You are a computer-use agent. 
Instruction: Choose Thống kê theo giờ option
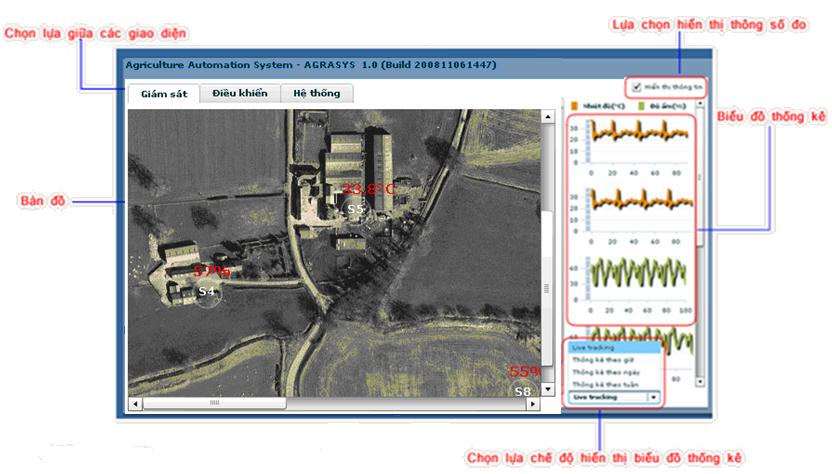[x=598, y=360]
